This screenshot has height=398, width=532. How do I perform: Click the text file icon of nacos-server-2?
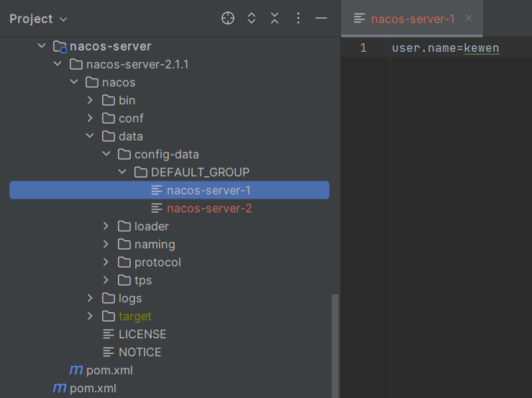click(x=157, y=208)
